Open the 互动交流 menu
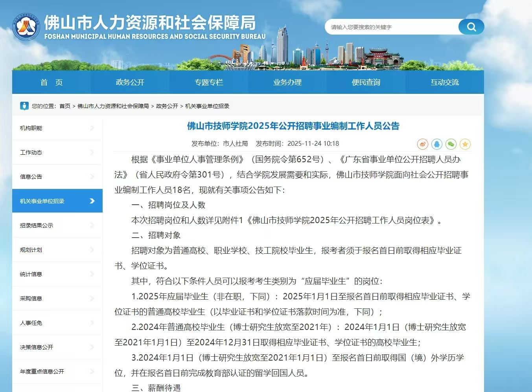 click(x=444, y=82)
